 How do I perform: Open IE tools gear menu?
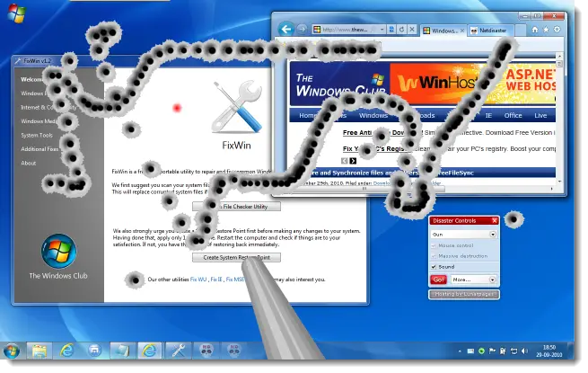[x=557, y=30]
